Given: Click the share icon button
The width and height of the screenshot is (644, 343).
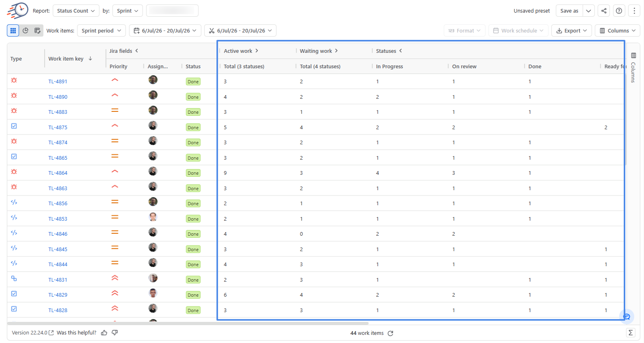Looking at the screenshot, I should [x=604, y=11].
